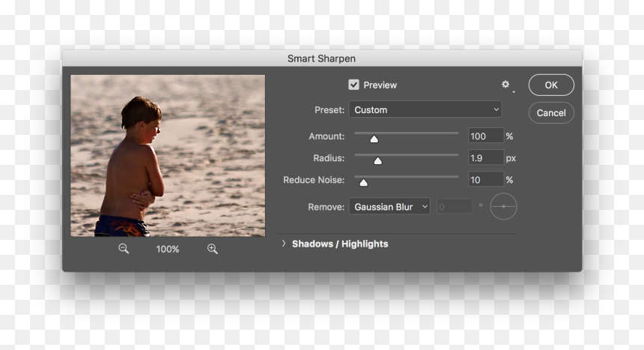Screen dimensions: 644x350
Task: Confirm with the OK button
Action: 551,85
